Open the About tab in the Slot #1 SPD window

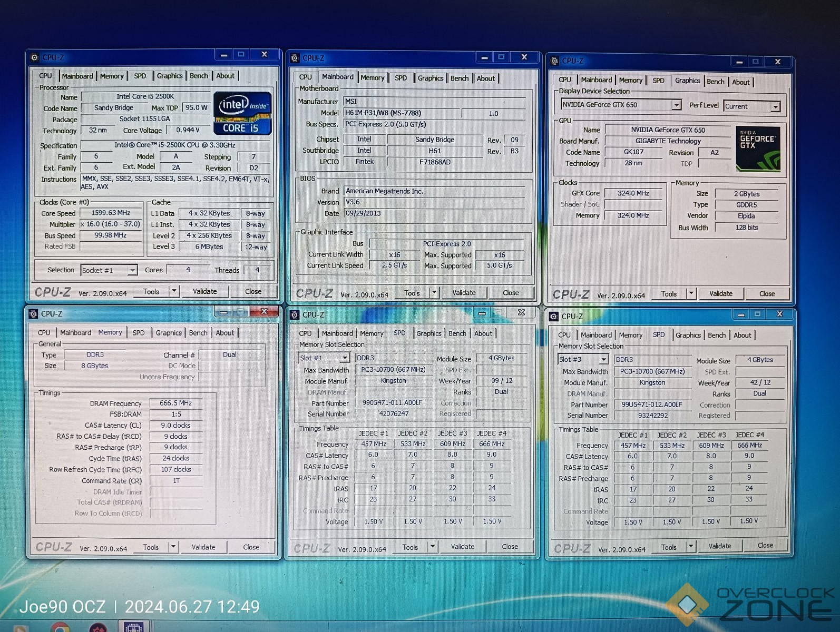(x=483, y=334)
